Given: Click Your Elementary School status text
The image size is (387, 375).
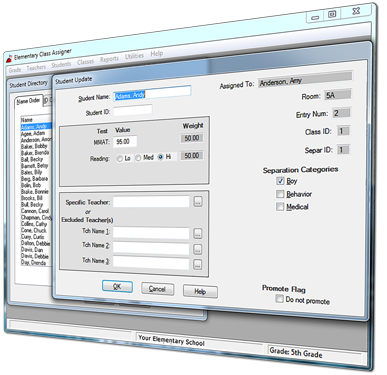Looking at the screenshot, I should tap(171, 340).
